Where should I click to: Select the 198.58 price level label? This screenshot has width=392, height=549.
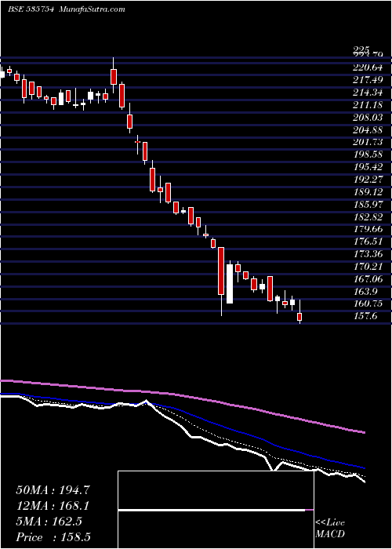click(368, 155)
